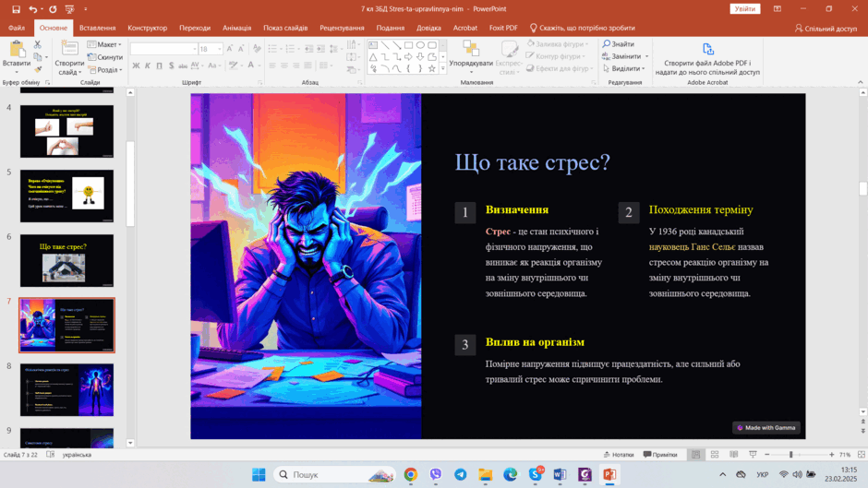Open the font size dropdown
Viewport: 868px width, 488px height.
click(220, 49)
